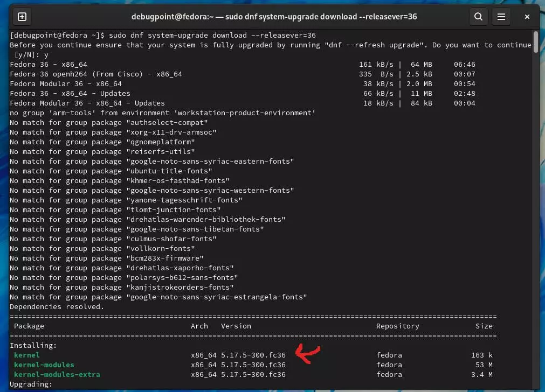Image resolution: width=545 pixels, height=392 pixels.
Task: Click the 'kernel-modules-extra' package name
Action: [x=57, y=375]
